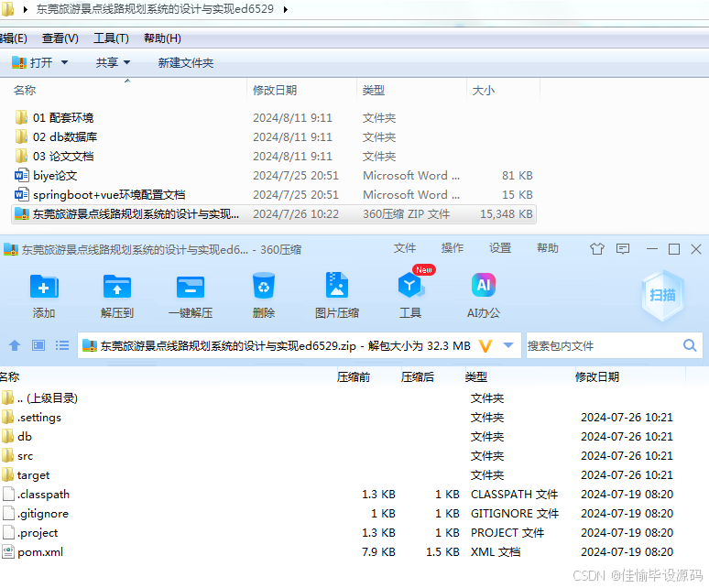This screenshot has width=709, height=588.
Task: Click 新建文件夹 button in Explorer
Action: pyautogui.click(x=186, y=63)
